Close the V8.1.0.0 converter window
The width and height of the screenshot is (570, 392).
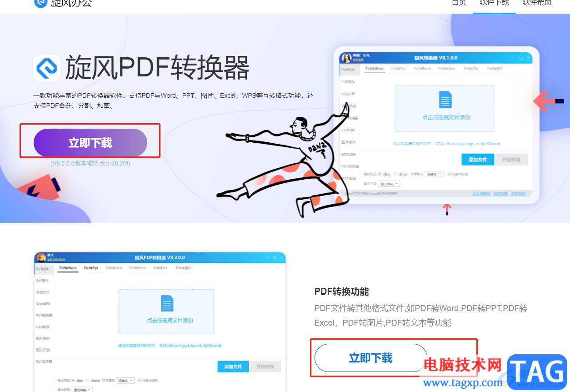(528, 58)
